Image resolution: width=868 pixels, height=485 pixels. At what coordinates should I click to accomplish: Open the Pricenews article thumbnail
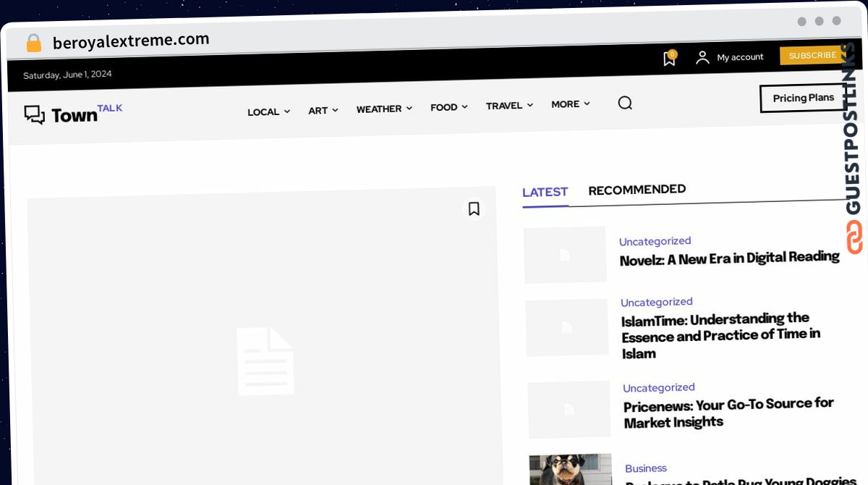coord(569,410)
